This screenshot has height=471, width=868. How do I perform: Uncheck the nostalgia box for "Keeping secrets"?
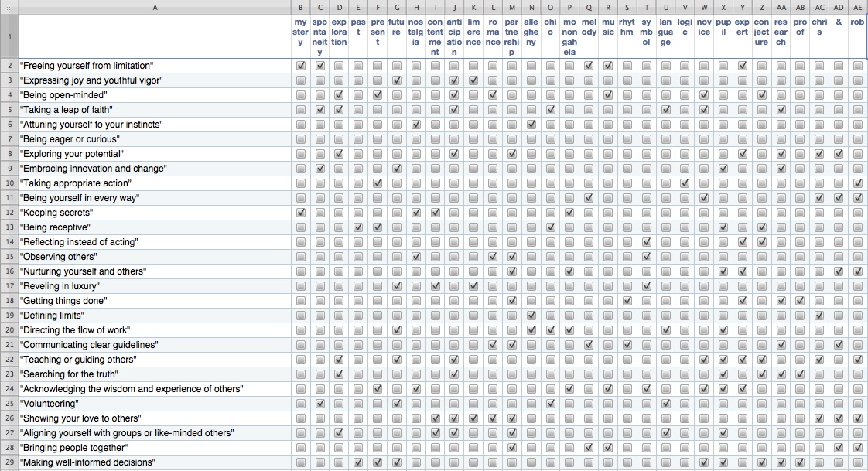coord(415,213)
